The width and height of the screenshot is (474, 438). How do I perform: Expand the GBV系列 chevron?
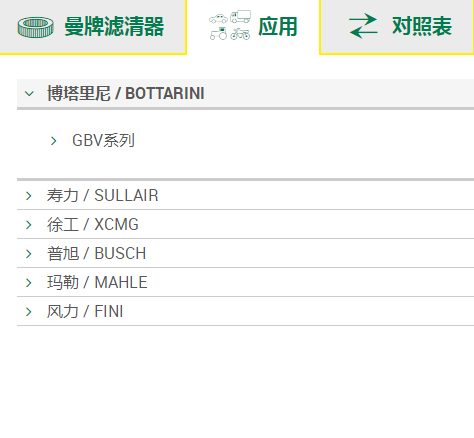point(53,141)
